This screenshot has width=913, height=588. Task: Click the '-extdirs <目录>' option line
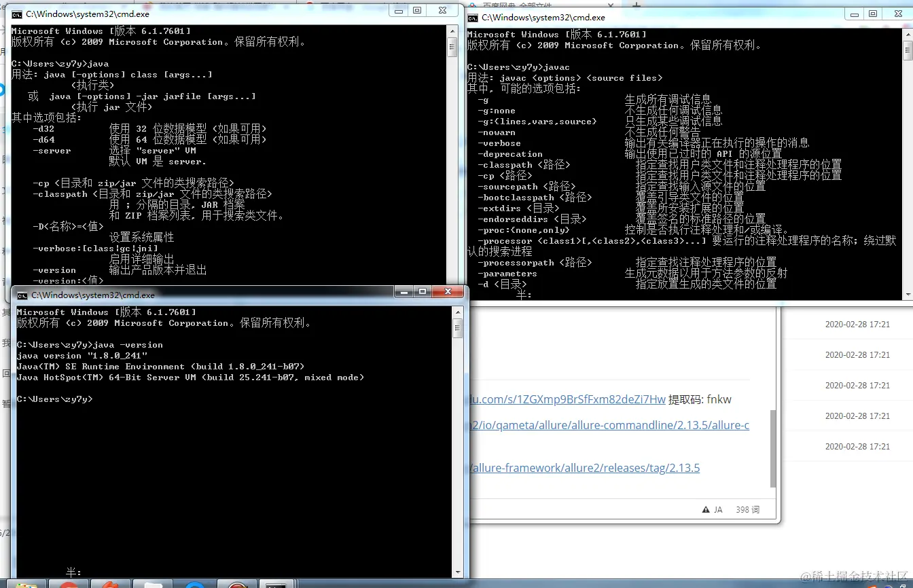click(611, 208)
